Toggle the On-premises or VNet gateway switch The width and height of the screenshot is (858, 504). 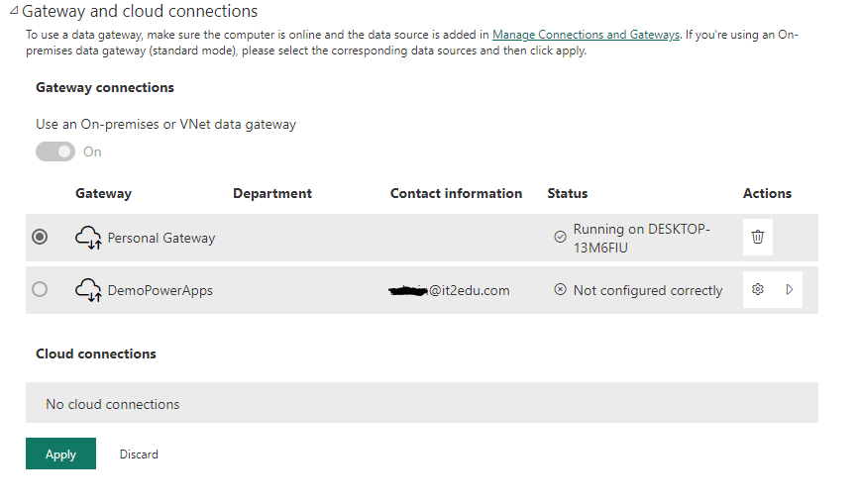coord(55,151)
